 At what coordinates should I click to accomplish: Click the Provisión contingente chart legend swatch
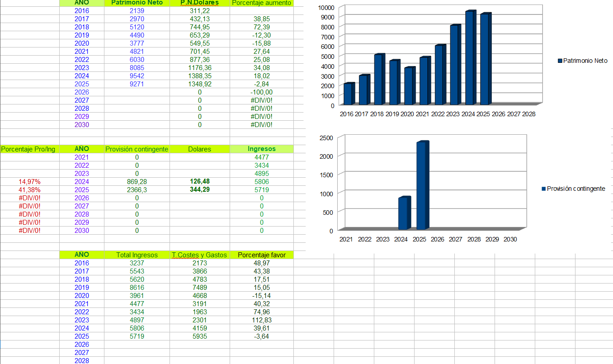click(544, 189)
